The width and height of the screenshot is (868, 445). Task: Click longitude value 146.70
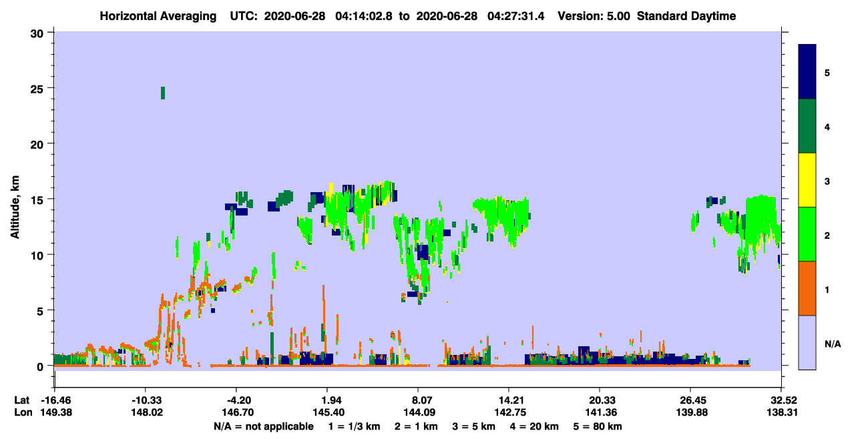click(236, 412)
